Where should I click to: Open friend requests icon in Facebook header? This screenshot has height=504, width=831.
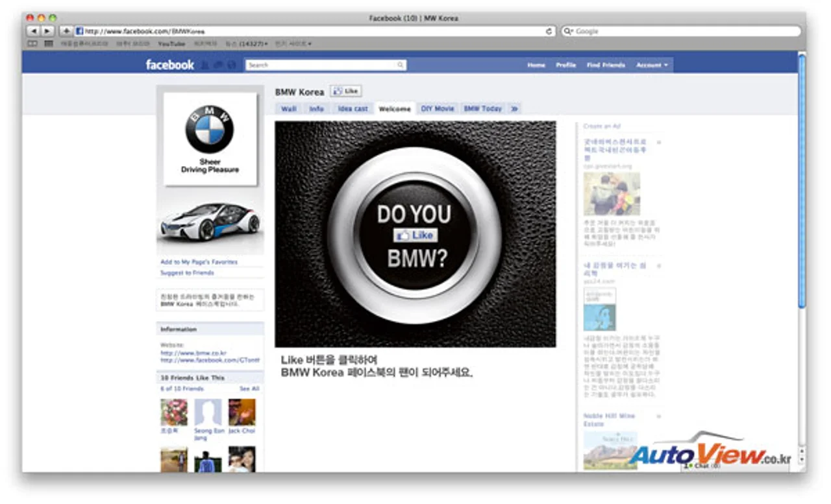coord(206,65)
